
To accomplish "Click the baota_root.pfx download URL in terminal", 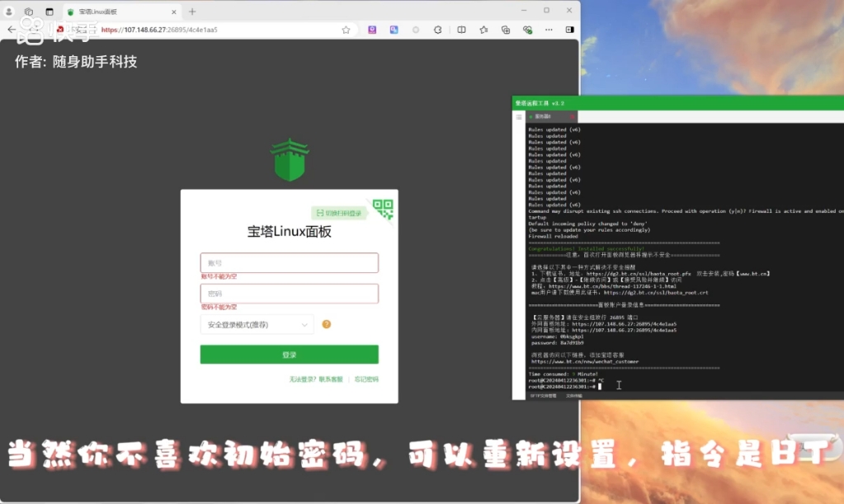I will tap(639, 274).
